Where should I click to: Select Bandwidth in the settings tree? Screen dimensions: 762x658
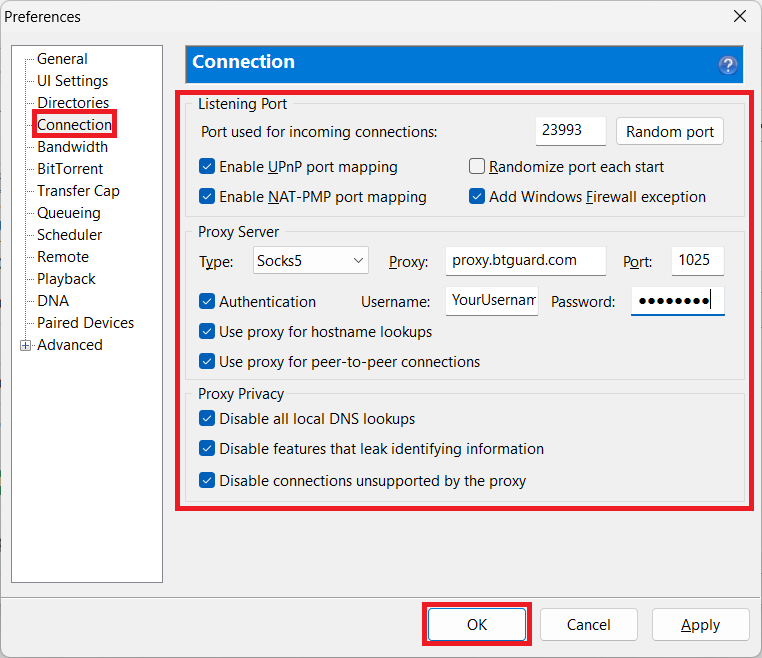[72, 147]
